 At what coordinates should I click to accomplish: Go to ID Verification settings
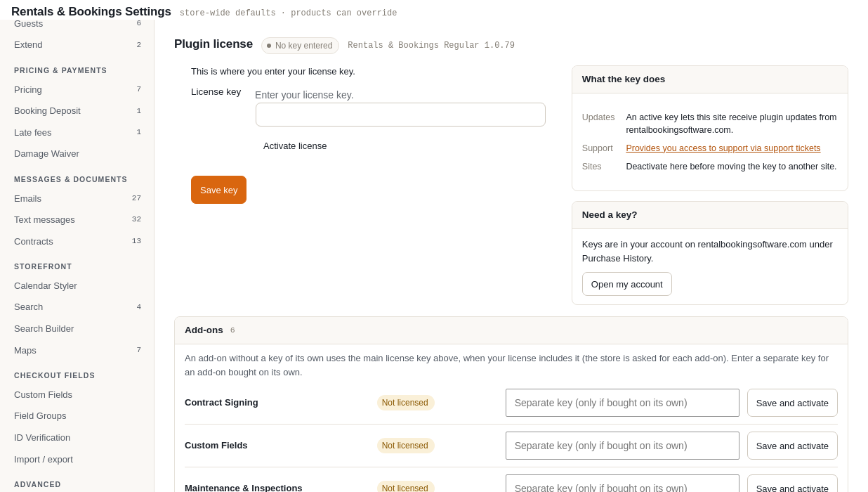77,438
